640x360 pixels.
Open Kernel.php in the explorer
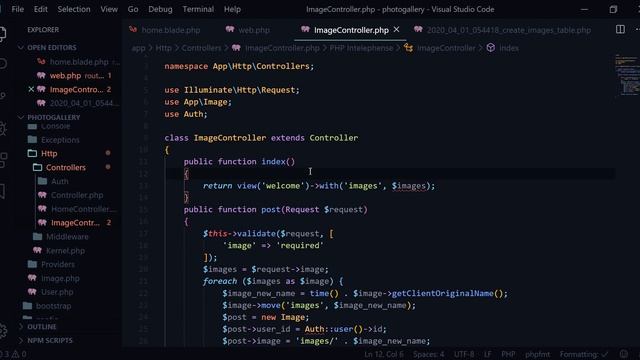(65, 251)
